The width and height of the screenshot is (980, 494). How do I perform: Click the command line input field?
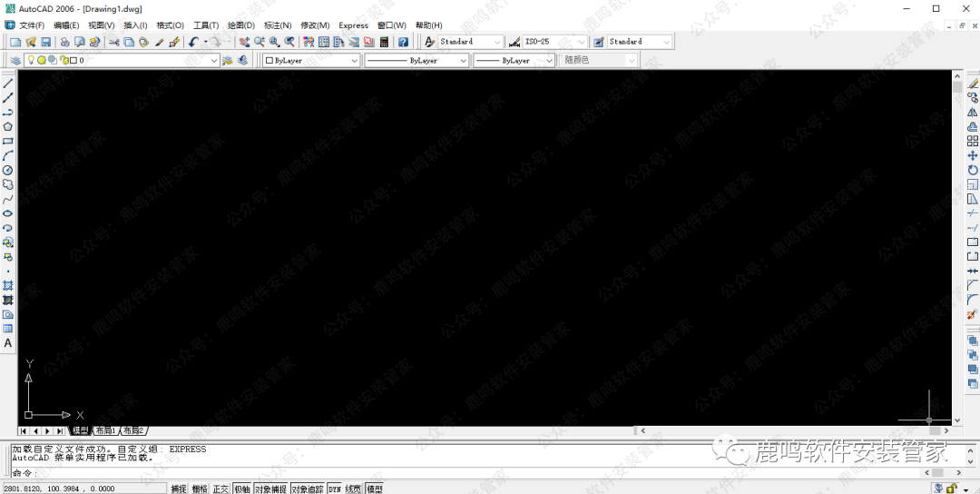pos(363,473)
